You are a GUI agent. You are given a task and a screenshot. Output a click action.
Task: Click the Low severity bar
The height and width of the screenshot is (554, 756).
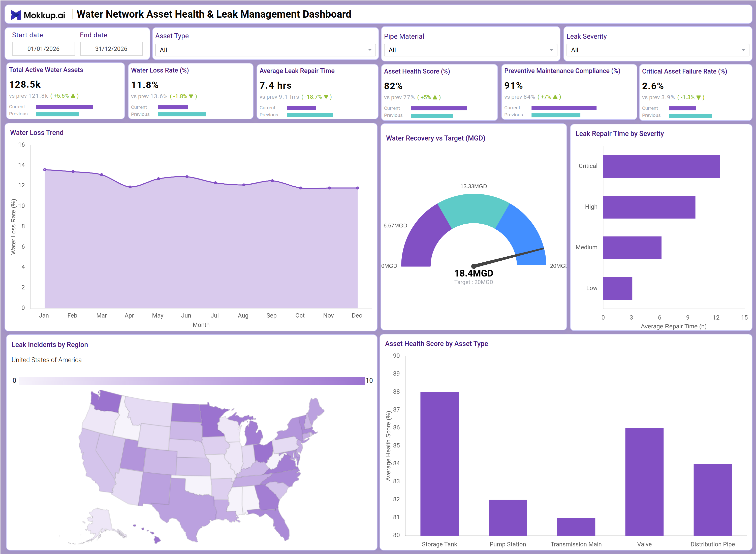pyautogui.click(x=617, y=288)
